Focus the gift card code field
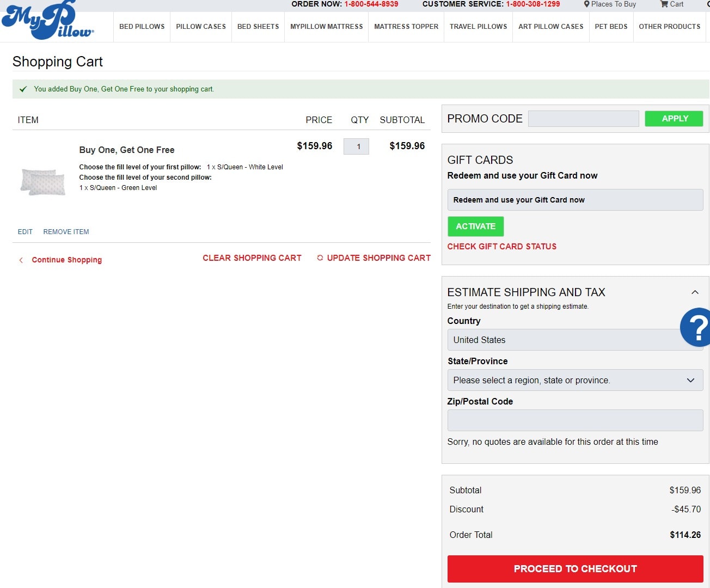The height and width of the screenshot is (588, 710). click(x=575, y=200)
